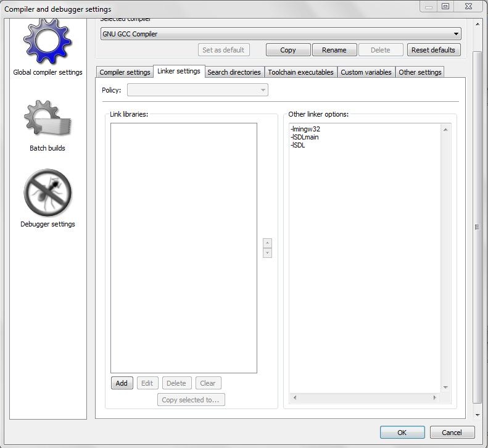Expand the GNU GCC Compiler dropdown
This screenshot has width=488, height=448.
point(281,34)
